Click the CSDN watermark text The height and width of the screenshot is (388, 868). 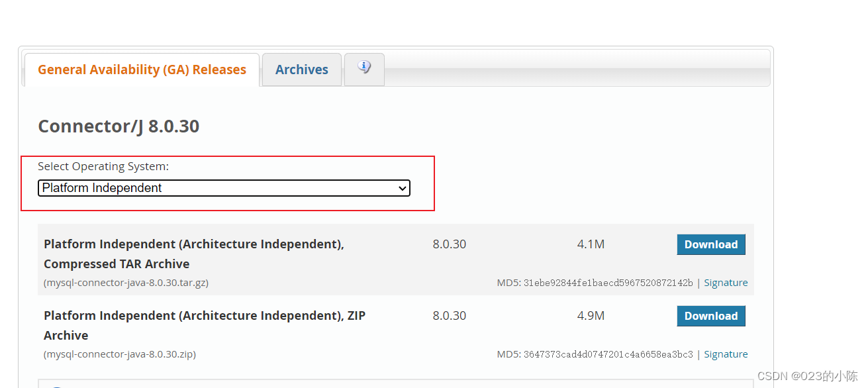(810, 375)
